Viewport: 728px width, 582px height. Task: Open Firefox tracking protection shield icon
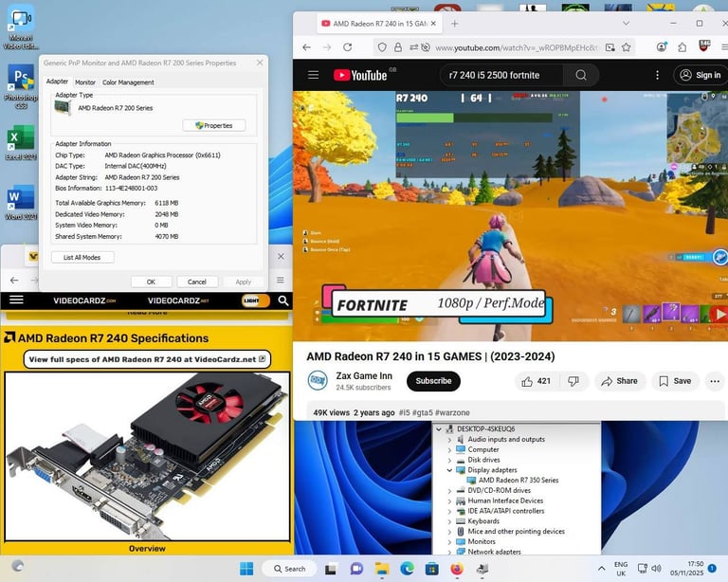click(x=382, y=47)
